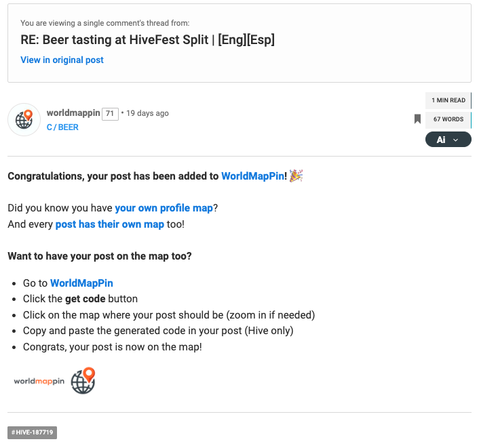Go to the C / BEER community
479x448 pixels.
62,127
